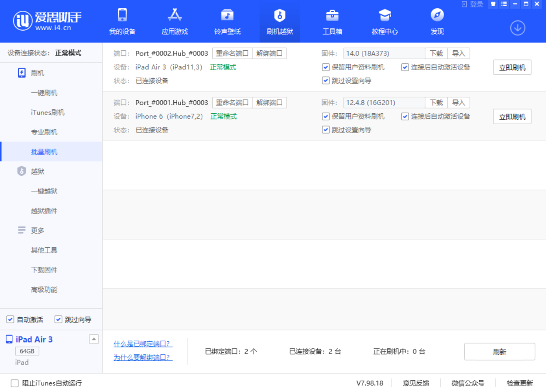Toggle 保留用户资料刷机 for iPad Air 3
Viewport: 546px width, 392px height.
click(x=325, y=67)
